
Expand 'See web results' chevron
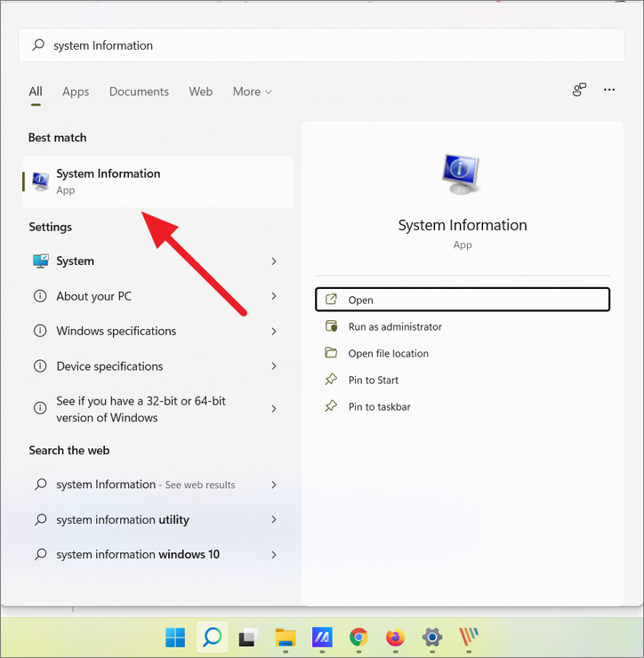(274, 485)
